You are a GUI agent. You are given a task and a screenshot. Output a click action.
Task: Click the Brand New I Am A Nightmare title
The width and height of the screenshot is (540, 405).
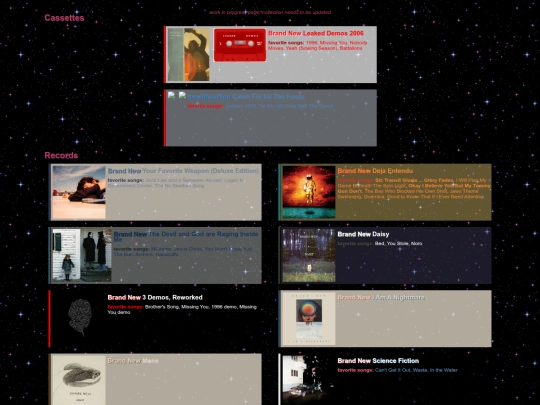pyautogui.click(x=381, y=298)
